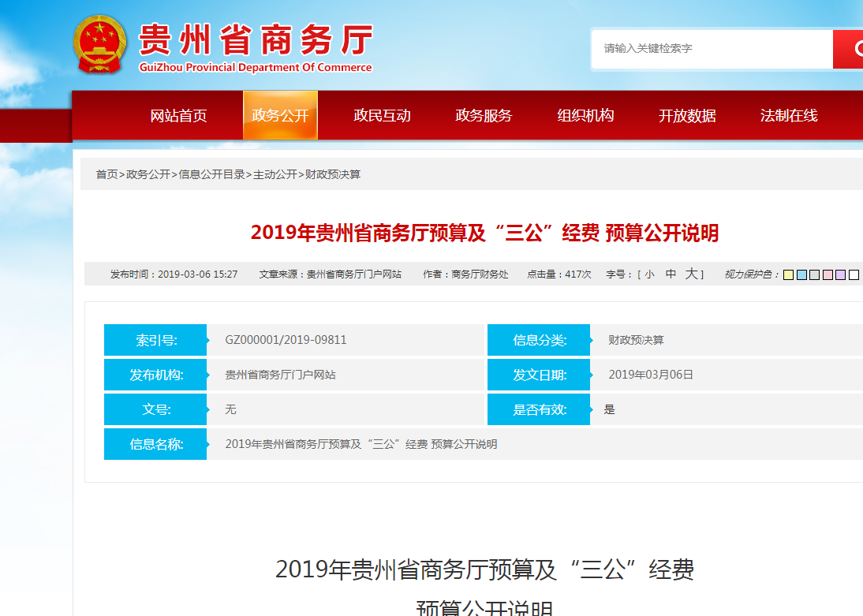Go to 政务服务 in navigation bar
Image resolution: width=863 pixels, height=616 pixels.
(484, 116)
